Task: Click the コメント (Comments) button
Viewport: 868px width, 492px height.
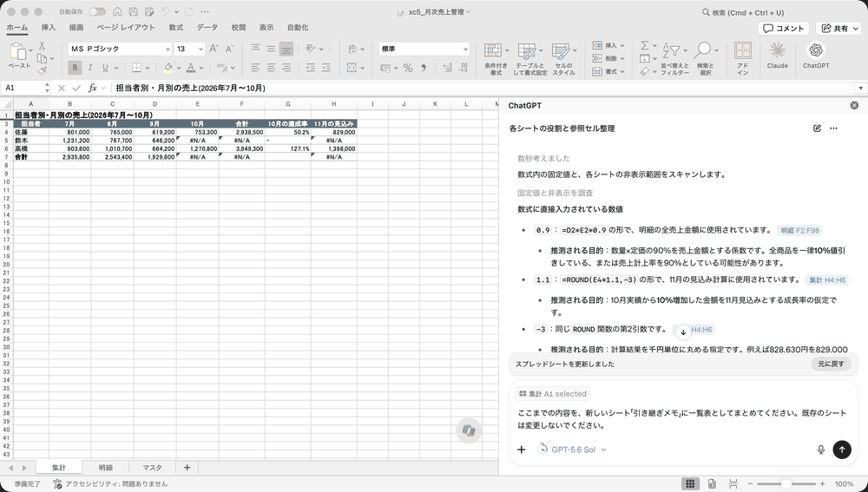Action: pyautogui.click(x=783, y=29)
